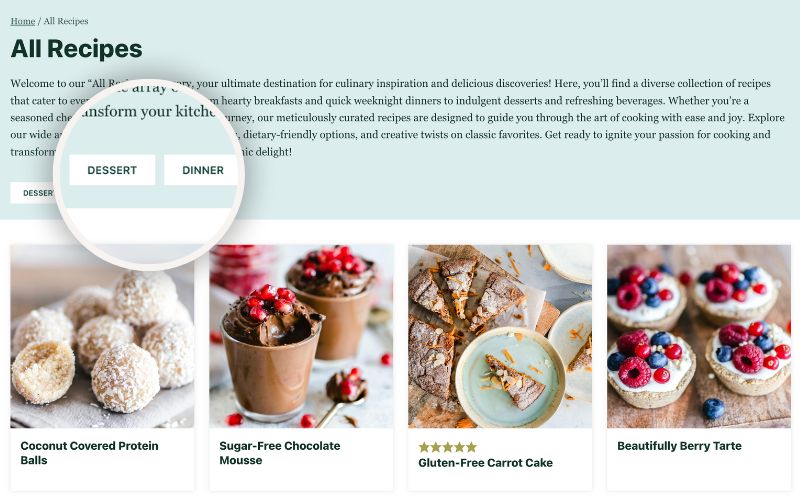Click the All Recipes page heading
Image resolution: width=800 pixels, height=500 pixels.
click(76, 49)
